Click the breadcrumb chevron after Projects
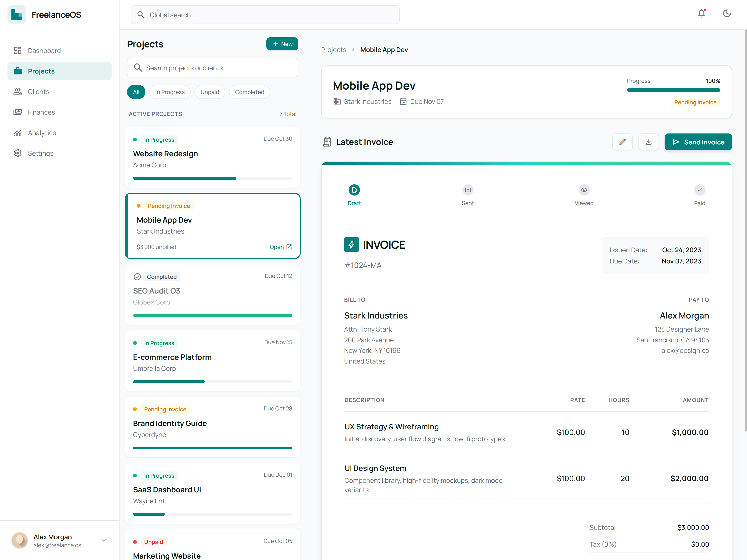This screenshot has height=560, width=747. coord(353,50)
